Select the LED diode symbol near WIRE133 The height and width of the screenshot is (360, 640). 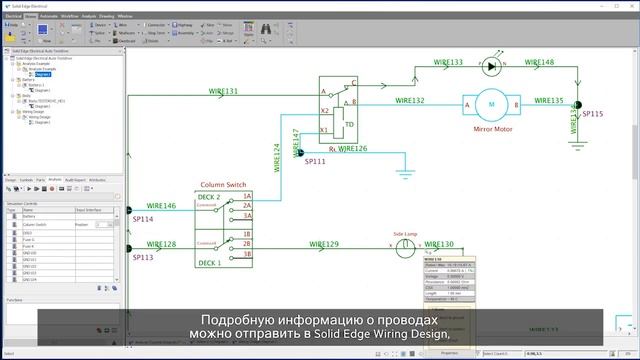point(491,66)
